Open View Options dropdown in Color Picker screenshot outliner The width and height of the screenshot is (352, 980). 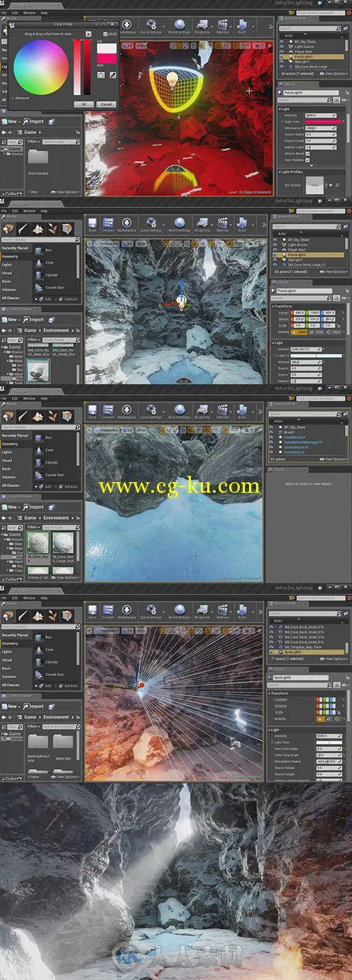click(334, 73)
